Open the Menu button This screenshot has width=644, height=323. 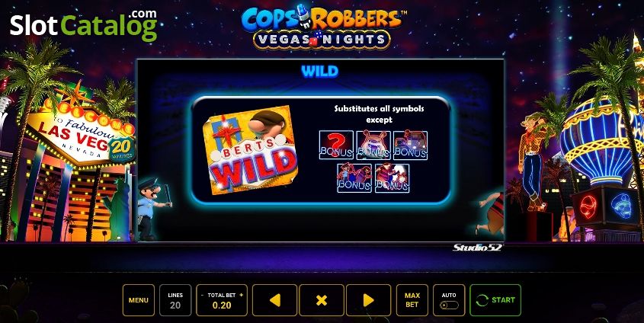pos(139,300)
